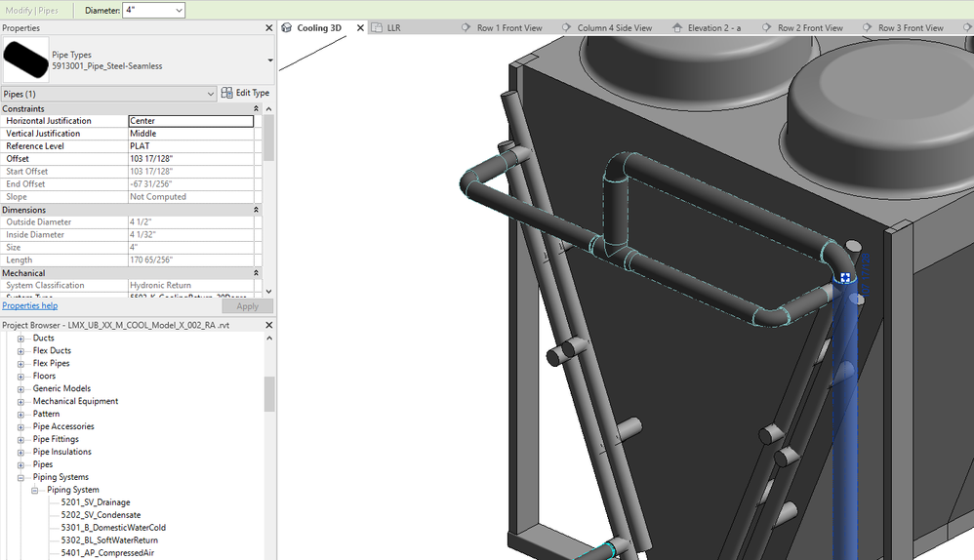Switch to Column 4 Side View tab
Viewport: 974px width, 560px height.
pos(614,28)
